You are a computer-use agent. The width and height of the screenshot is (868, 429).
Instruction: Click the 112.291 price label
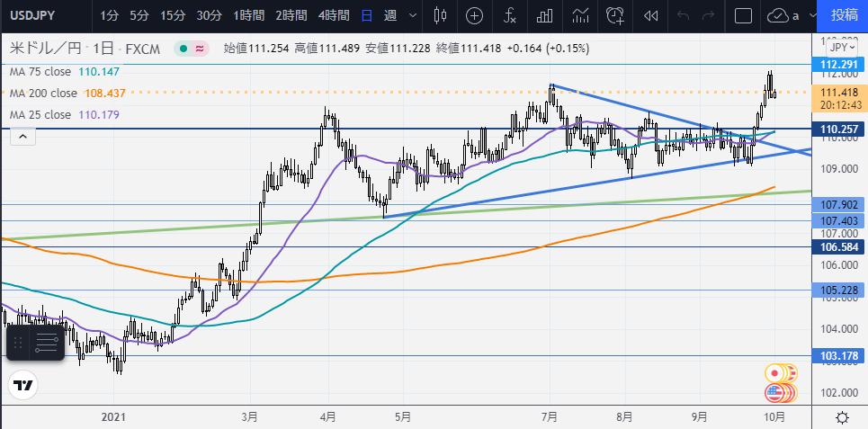click(838, 64)
